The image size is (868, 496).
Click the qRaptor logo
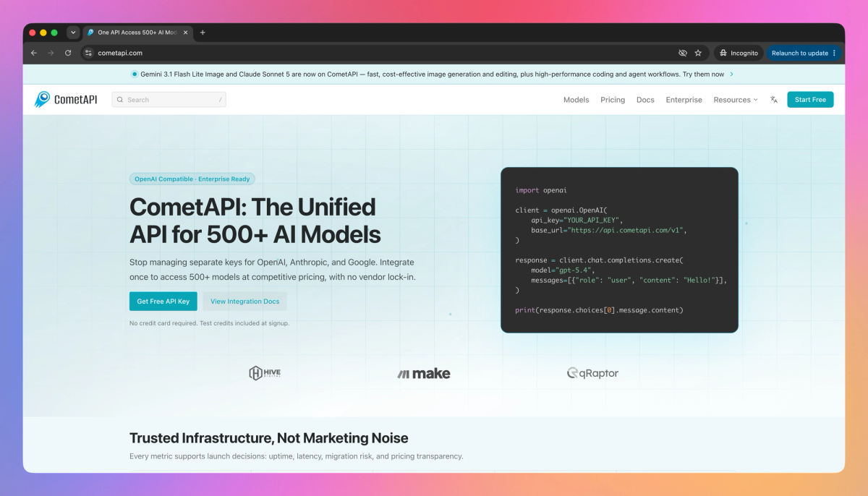592,373
